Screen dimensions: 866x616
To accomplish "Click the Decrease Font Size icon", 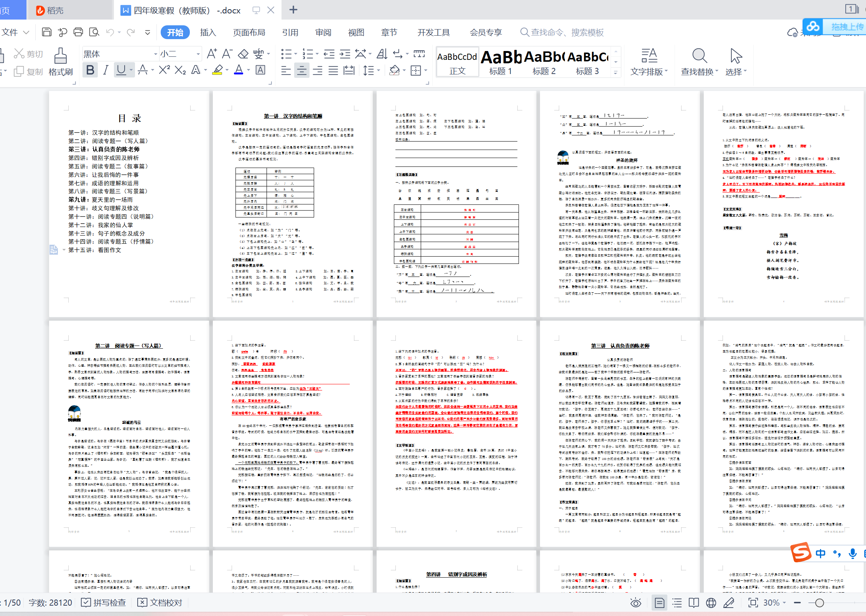I will click(227, 54).
